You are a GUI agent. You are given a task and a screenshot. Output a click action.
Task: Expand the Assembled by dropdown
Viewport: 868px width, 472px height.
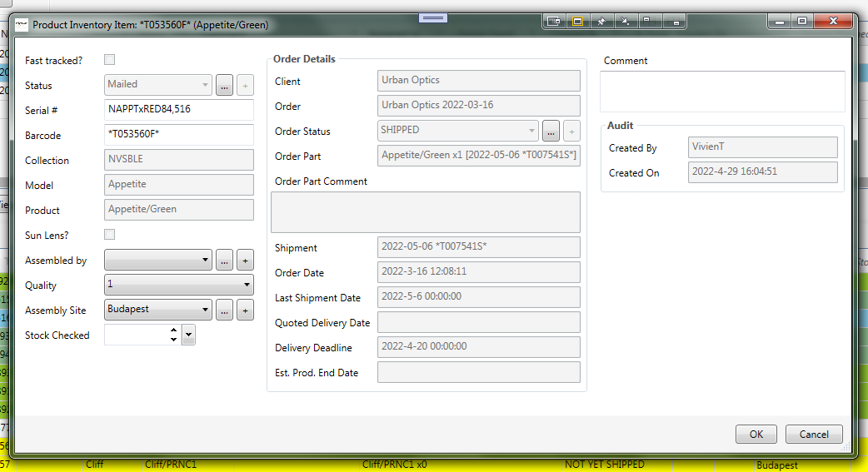tap(206, 261)
